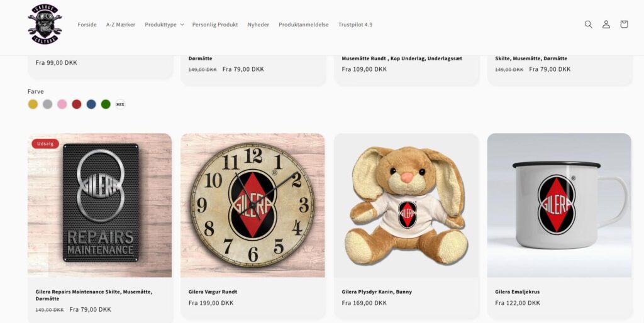Viewport: 644px width, 323px height.
Task: Select the MIX color filter
Action: pyautogui.click(x=120, y=104)
